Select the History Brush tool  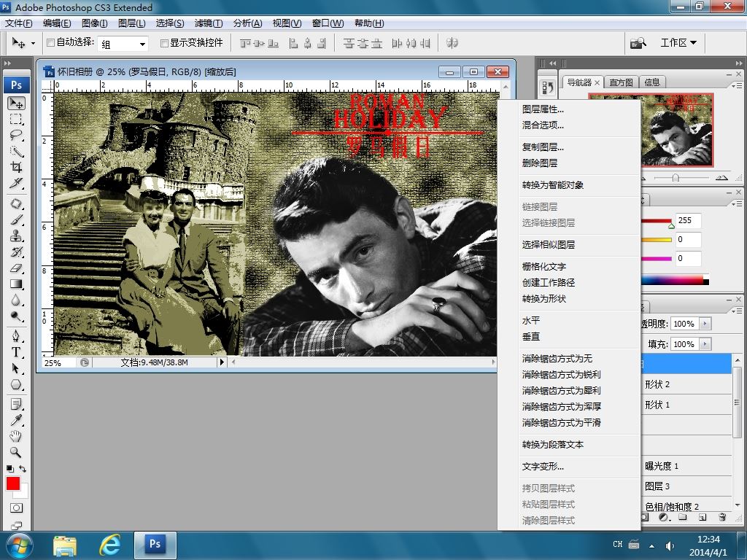tap(16, 252)
